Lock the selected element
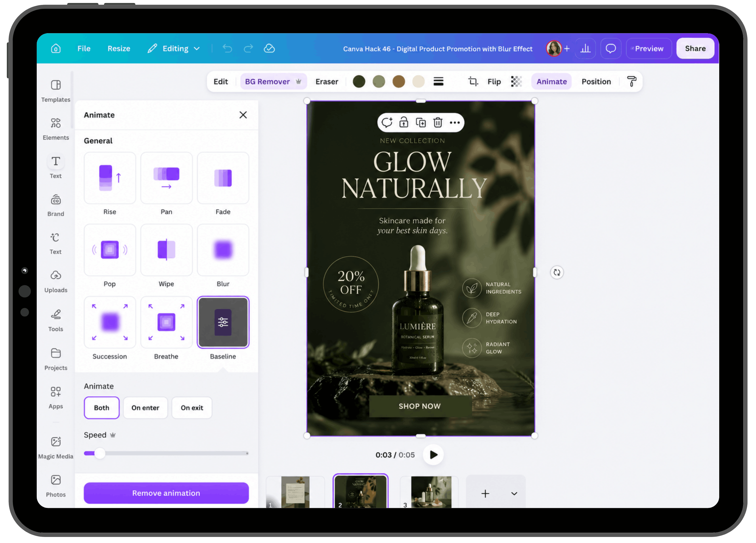Viewport: 756px width, 543px height. 404,123
